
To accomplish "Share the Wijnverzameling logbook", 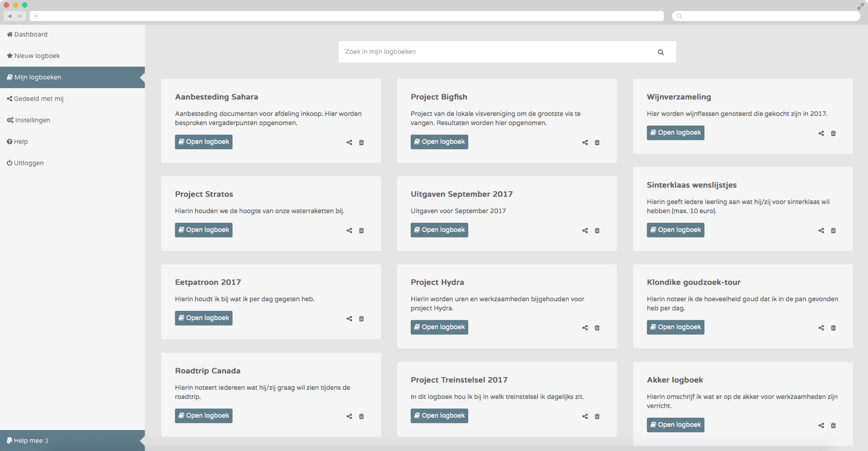I will [x=821, y=133].
